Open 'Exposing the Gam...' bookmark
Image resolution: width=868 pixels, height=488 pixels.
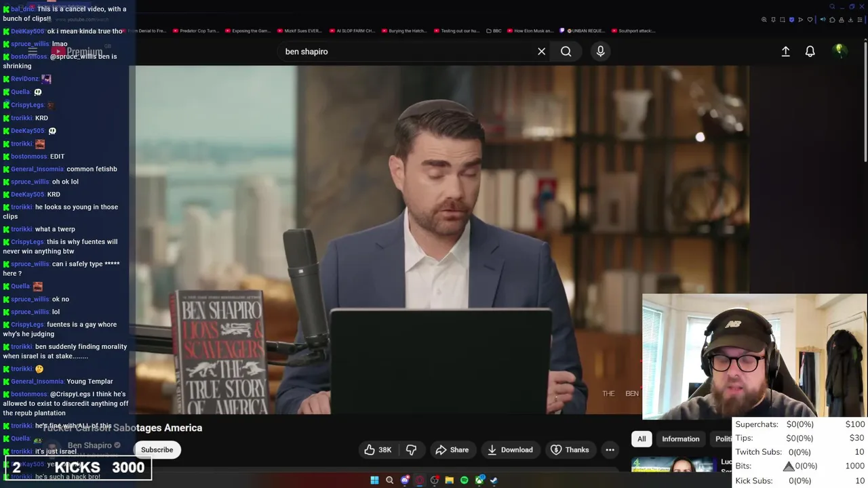[247, 30]
